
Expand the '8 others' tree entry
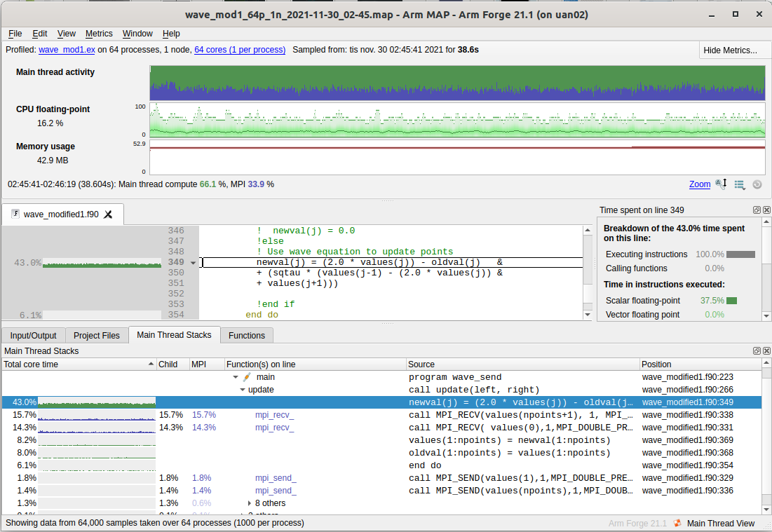[250, 503]
